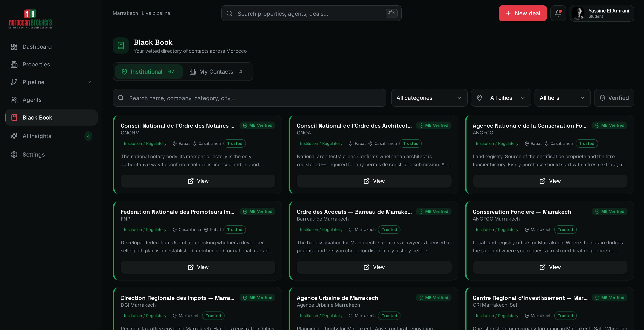The image size is (644, 330).
Task: Click the Trusted tag on DGI Marrakech card
Action: click(x=213, y=316)
